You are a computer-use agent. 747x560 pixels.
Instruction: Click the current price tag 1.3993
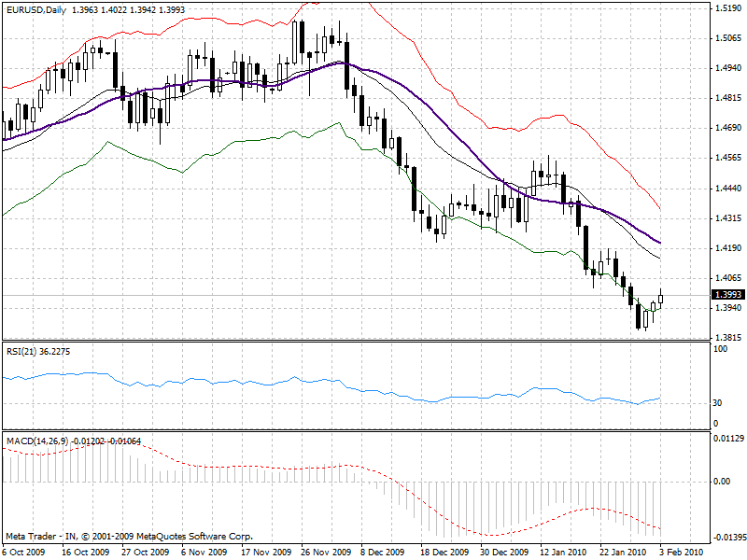point(726,295)
